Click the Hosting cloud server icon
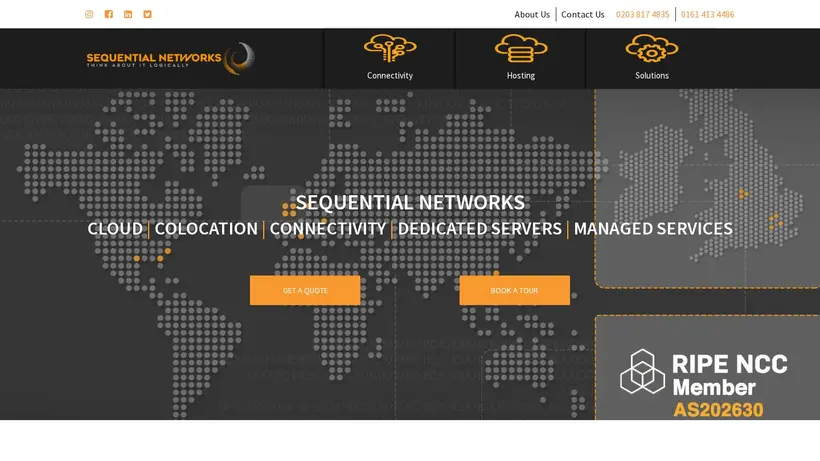 pyautogui.click(x=521, y=48)
